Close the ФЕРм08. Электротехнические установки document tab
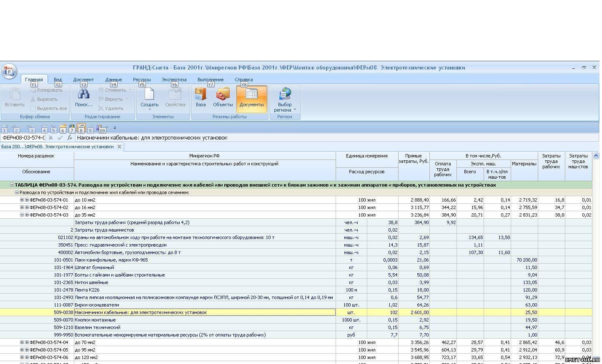Screen dimensions: 602x364 click(x=119, y=147)
